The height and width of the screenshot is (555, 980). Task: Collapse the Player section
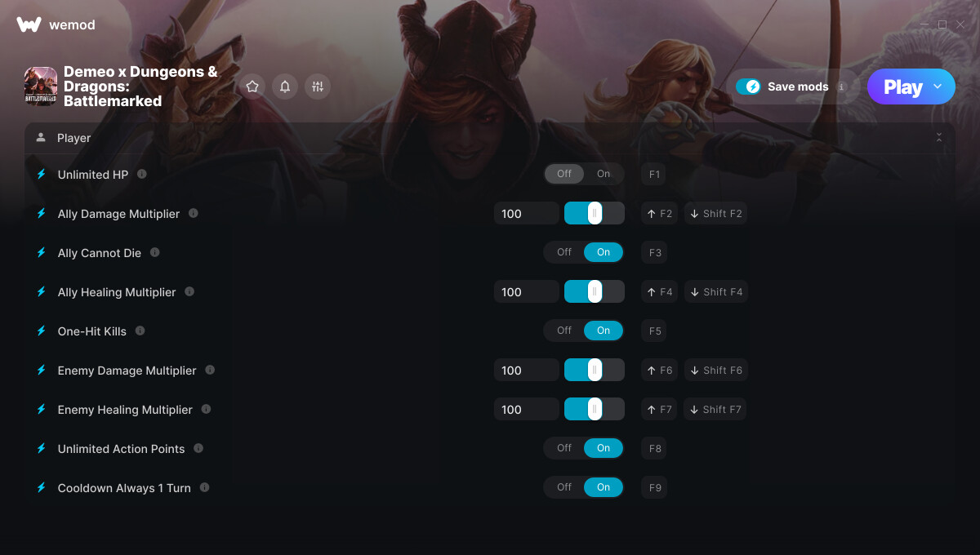pyautogui.click(x=939, y=138)
